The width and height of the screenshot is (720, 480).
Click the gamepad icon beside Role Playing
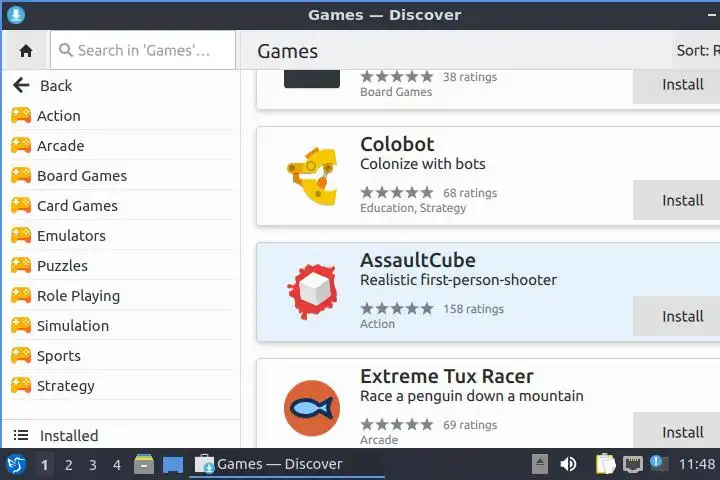tap(21, 296)
